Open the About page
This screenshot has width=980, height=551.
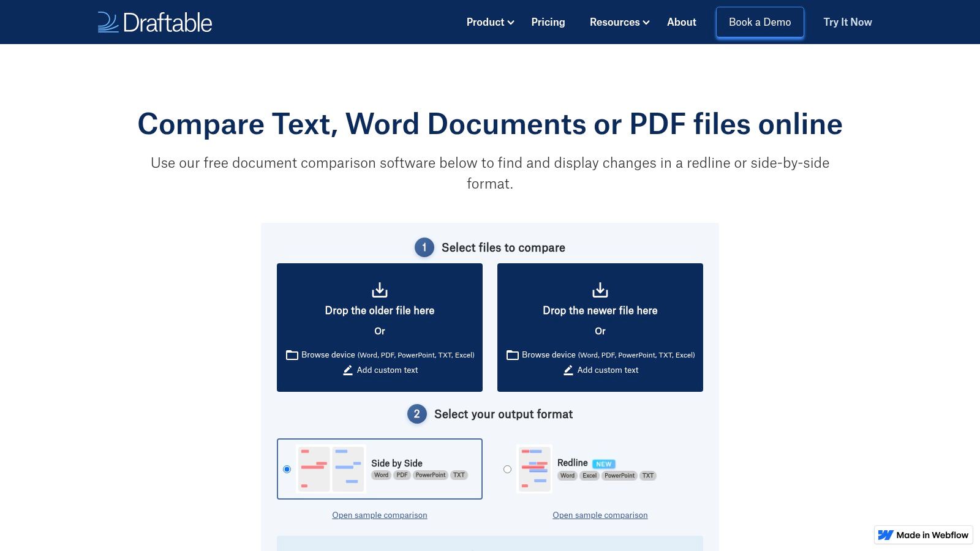681,22
